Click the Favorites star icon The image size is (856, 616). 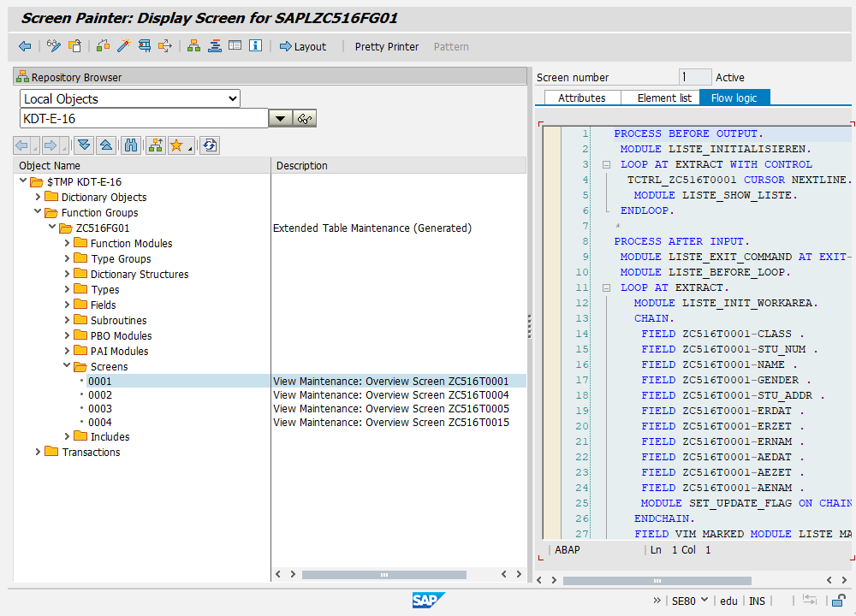coord(176,145)
